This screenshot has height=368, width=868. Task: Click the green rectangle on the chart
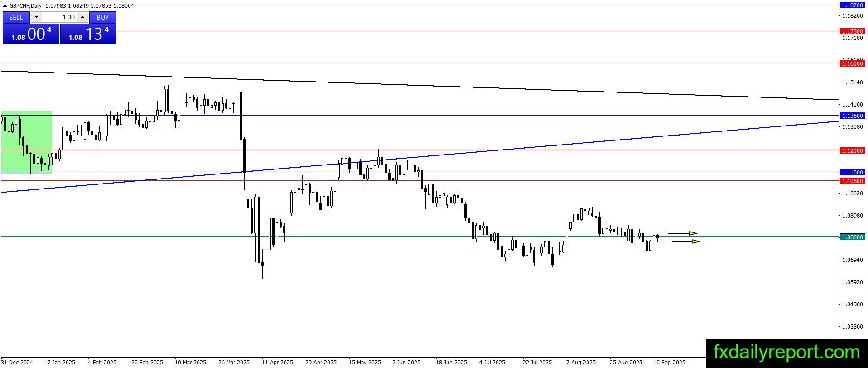[27, 142]
